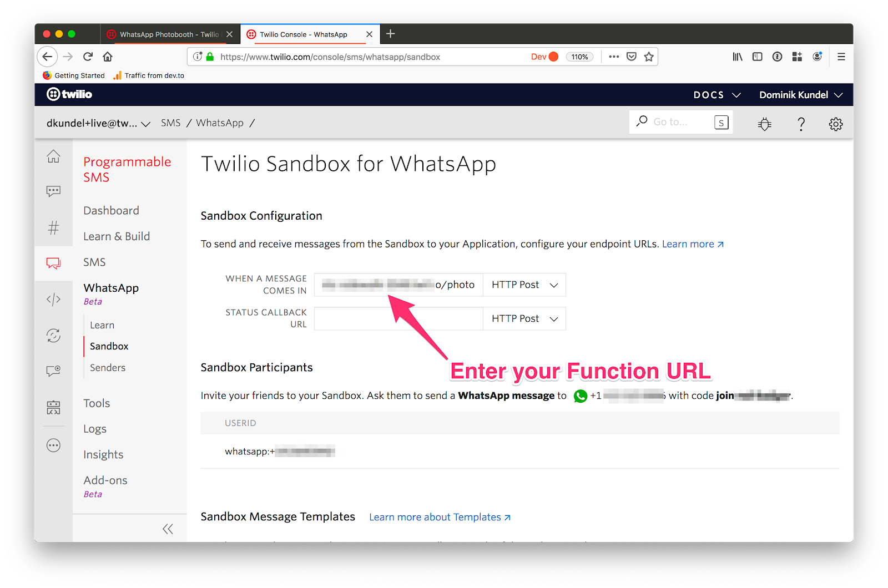Open the chat bubble icon in sidebar

click(x=53, y=191)
